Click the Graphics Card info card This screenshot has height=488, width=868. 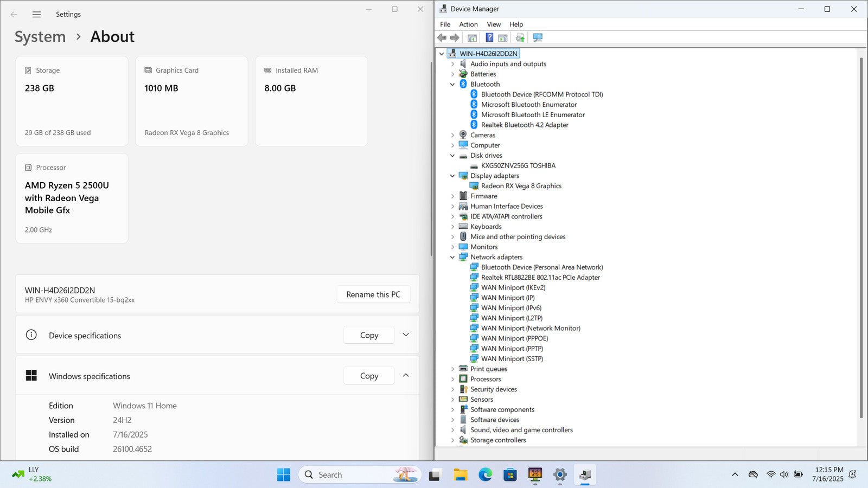coord(192,101)
